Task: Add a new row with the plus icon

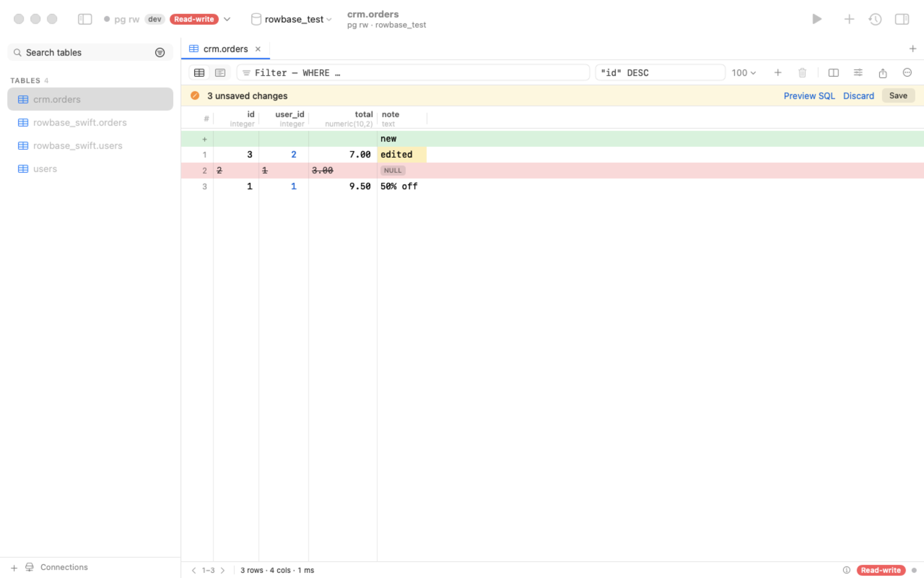Action: tap(778, 73)
